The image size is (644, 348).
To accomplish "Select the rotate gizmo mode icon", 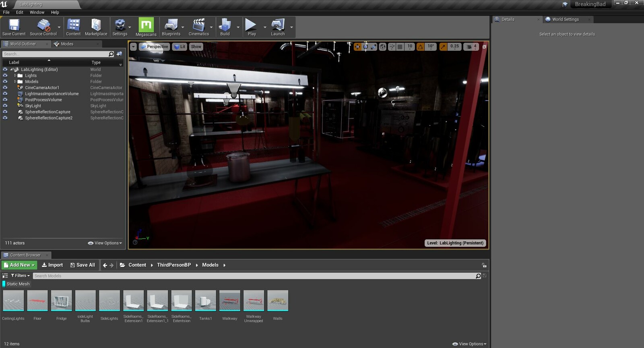I will click(x=365, y=47).
